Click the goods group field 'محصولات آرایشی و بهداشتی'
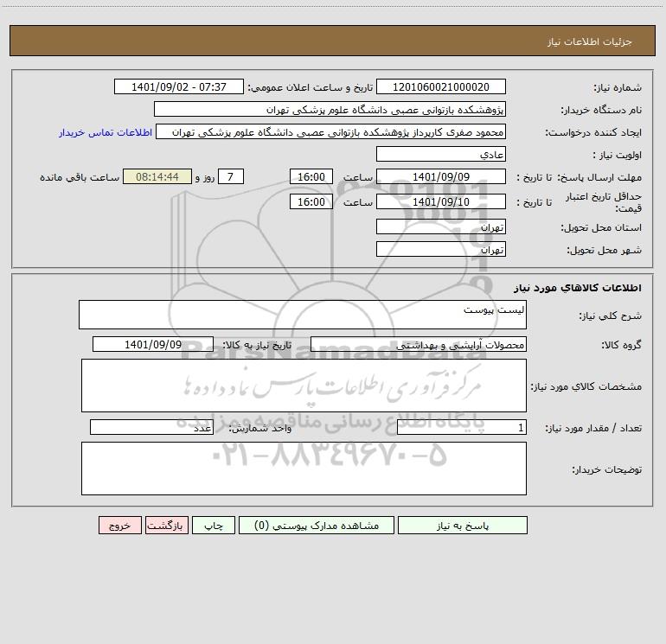This screenshot has width=666, height=644. (x=419, y=344)
